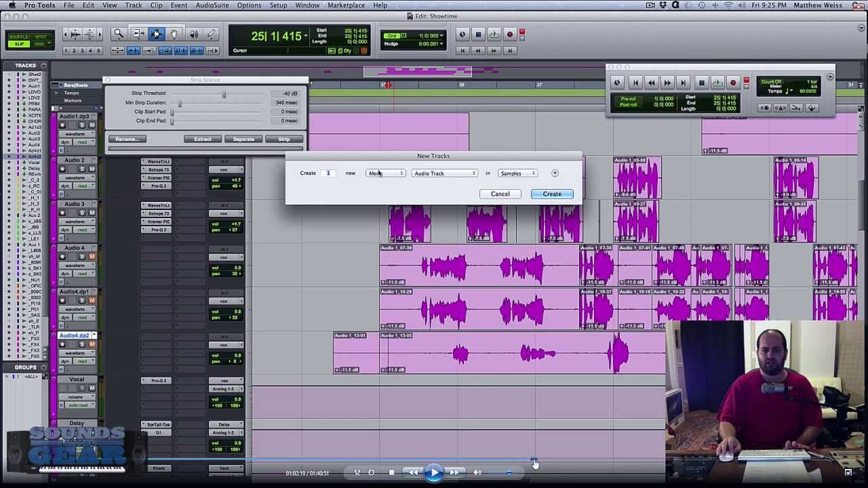Open the Track menu
Image resolution: width=868 pixels, height=488 pixels.
(134, 5)
